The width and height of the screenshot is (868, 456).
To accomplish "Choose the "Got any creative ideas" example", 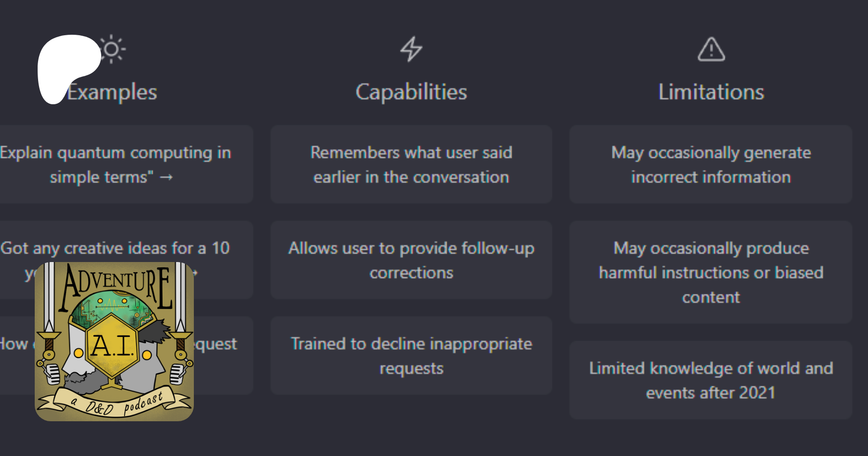I will click(x=116, y=248).
